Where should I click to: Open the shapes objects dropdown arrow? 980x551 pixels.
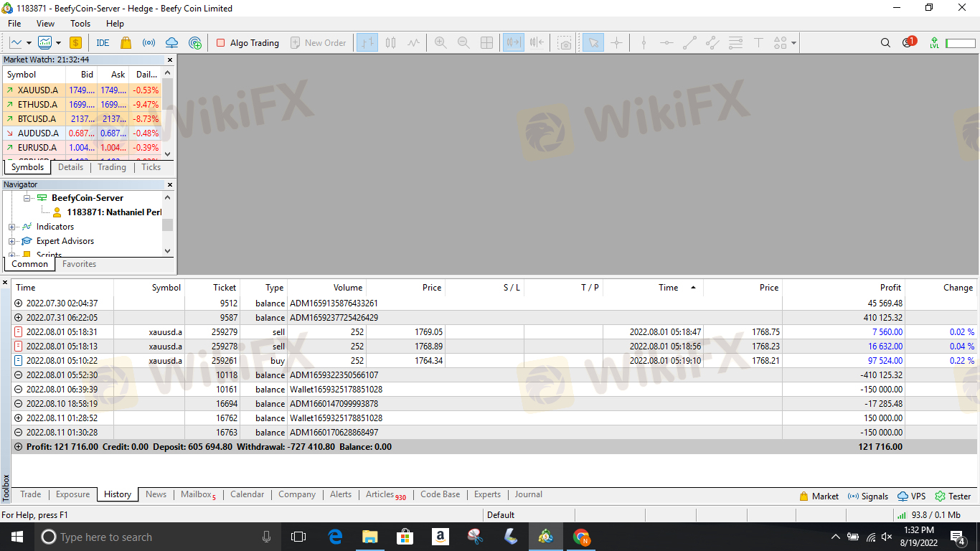[x=794, y=43]
